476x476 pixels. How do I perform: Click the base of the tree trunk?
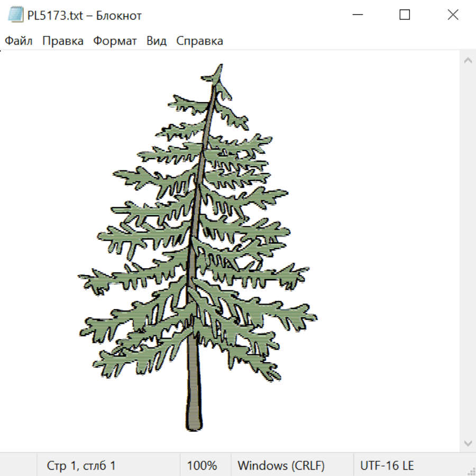(x=194, y=425)
